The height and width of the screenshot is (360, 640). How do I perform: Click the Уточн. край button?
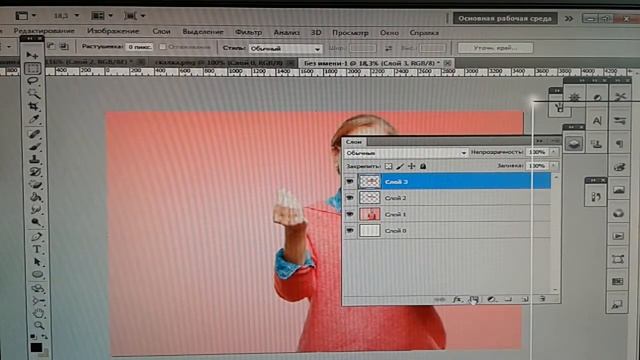coord(495,48)
